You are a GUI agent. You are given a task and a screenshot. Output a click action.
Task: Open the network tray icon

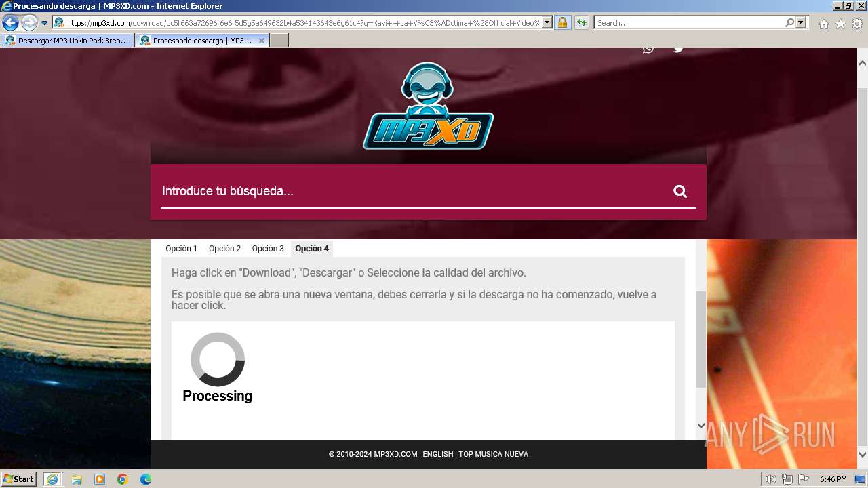pyautogui.click(x=787, y=479)
